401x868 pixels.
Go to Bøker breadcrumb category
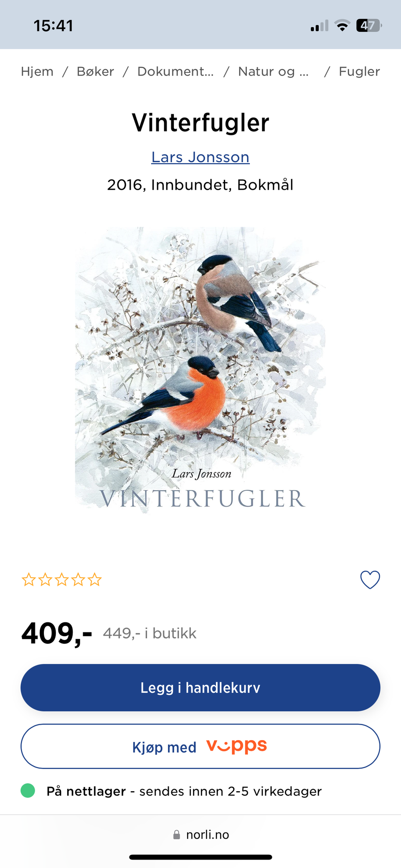point(95,71)
